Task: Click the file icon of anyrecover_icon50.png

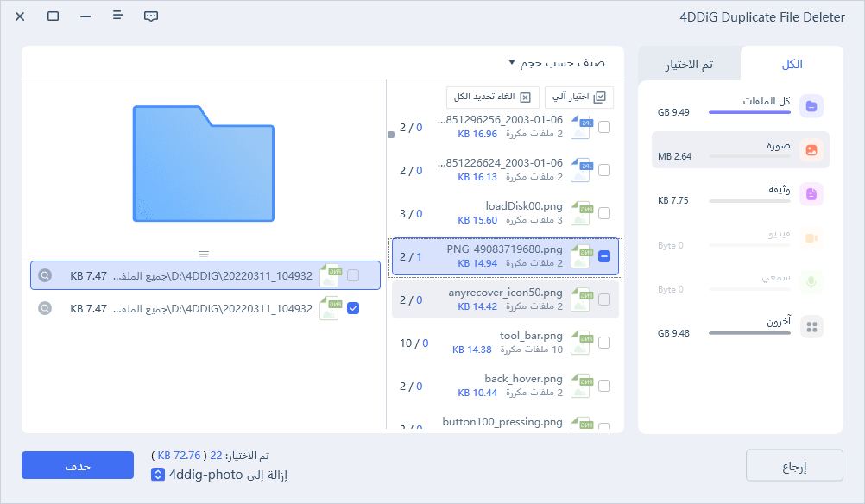Action: click(x=582, y=299)
